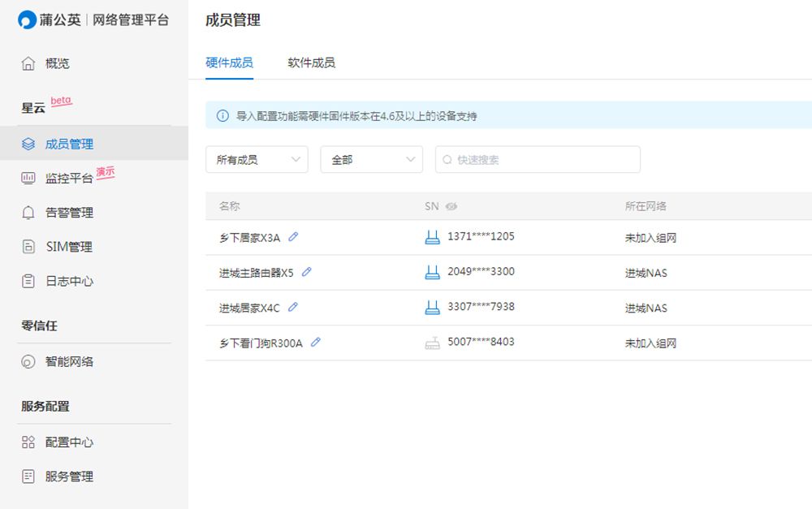This screenshot has height=509, width=812.
Task: Click the edit pencil beside 进城主路由器X5
Action: [x=307, y=272]
